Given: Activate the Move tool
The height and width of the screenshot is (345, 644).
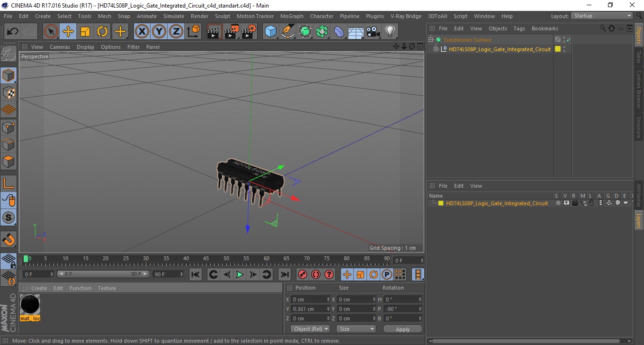Looking at the screenshot, I should click(x=68, y=32).
